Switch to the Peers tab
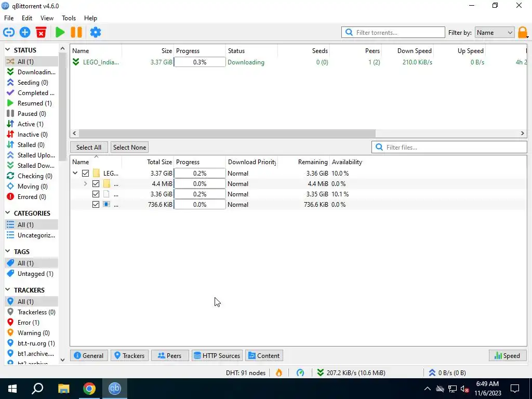 (170, 355)
